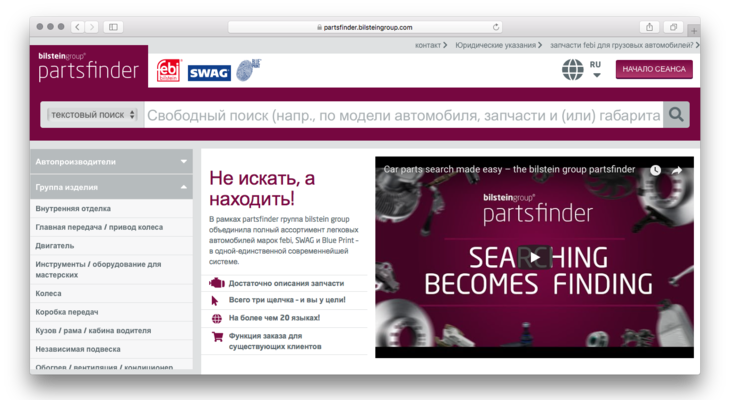Select Главная передача / привод колеса category
This screenshot has width=730, height=400.
[x=111, y=227]
